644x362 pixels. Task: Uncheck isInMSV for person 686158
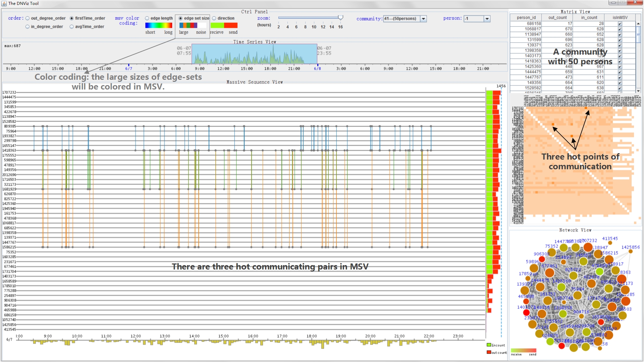[620, 24]
